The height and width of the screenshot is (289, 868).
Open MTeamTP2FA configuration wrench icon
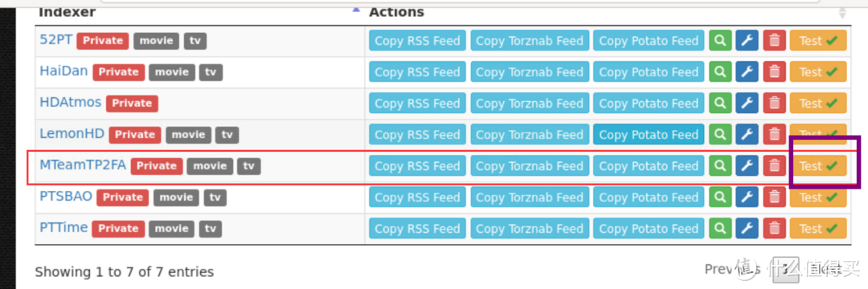747,166
